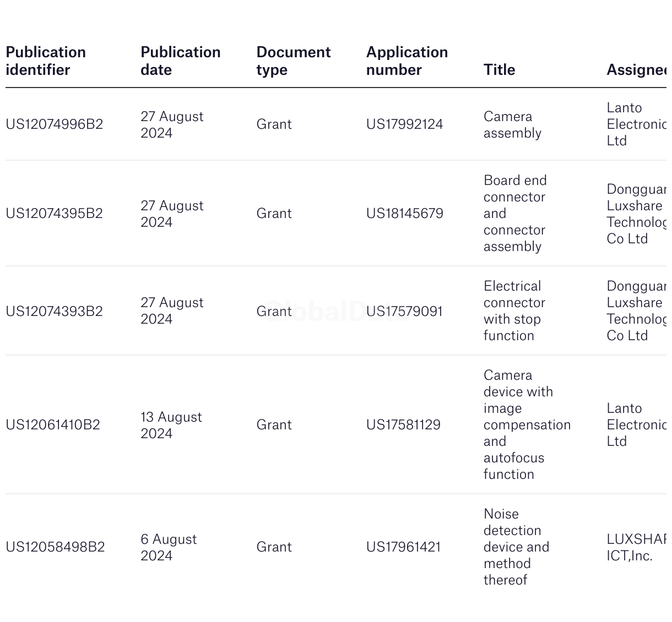Open publication US12074996B2
The image size is (672, 622).
point(54,124)
